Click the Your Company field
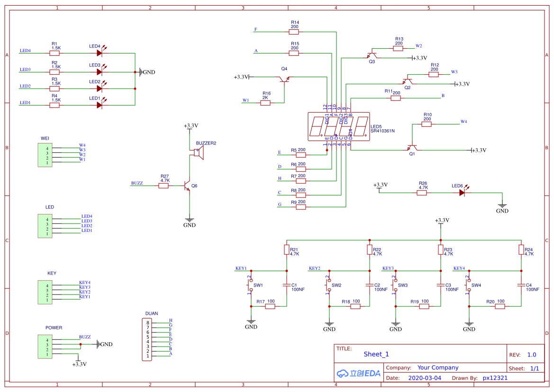Image resolution: width=554 pixels, height=392 pixels. [438, 368]
